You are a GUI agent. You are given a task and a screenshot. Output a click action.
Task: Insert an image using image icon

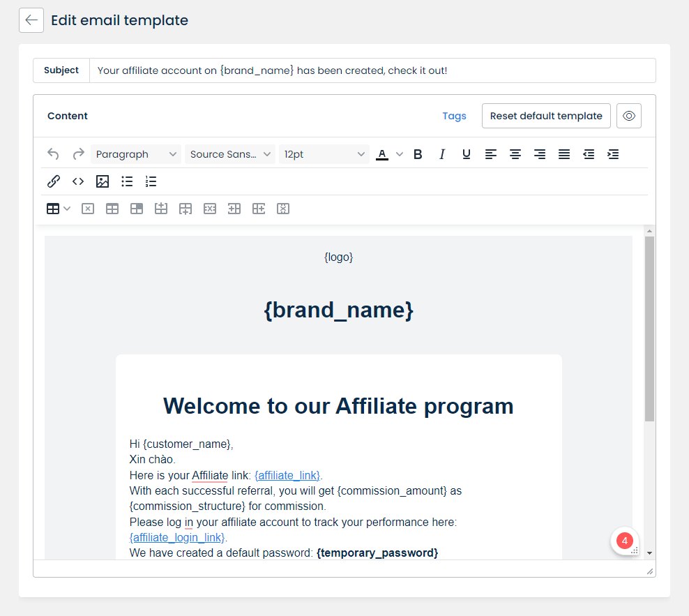(103, 181)
